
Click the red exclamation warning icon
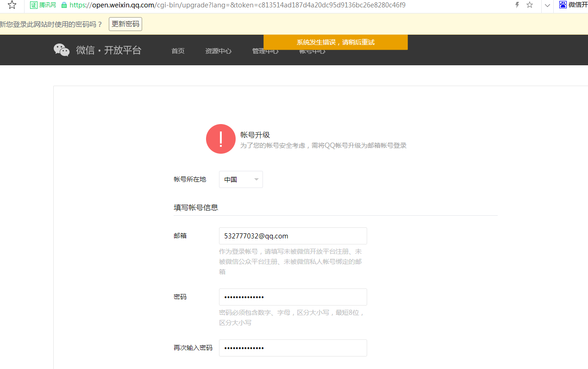click(x=221, y=139)
